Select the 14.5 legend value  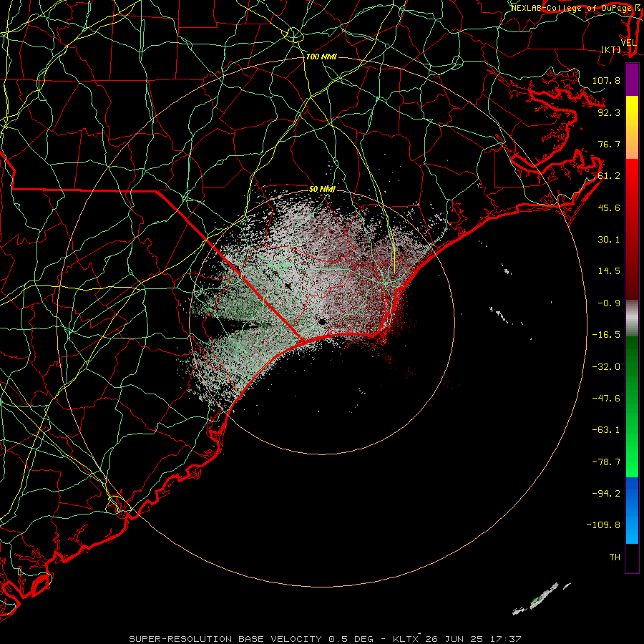tap(609, 271)
